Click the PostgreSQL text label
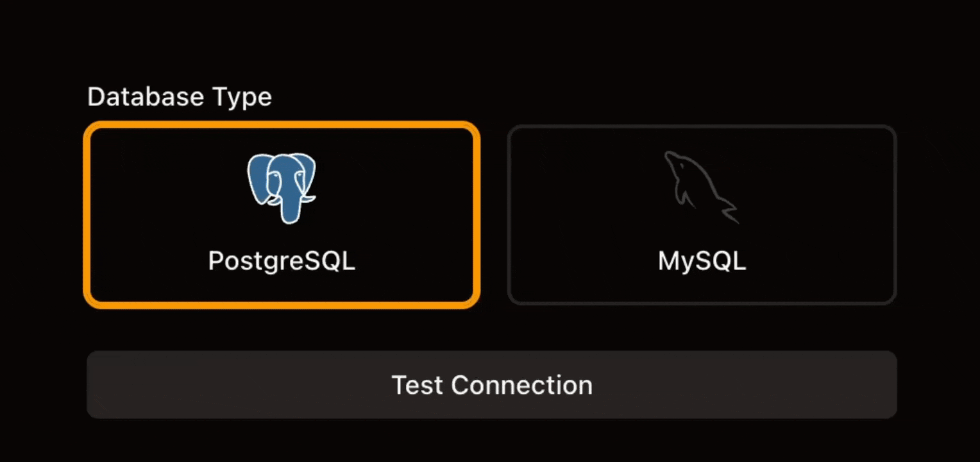Image resolution: width=980 pixels, height=462 pixels. [281, 260]
